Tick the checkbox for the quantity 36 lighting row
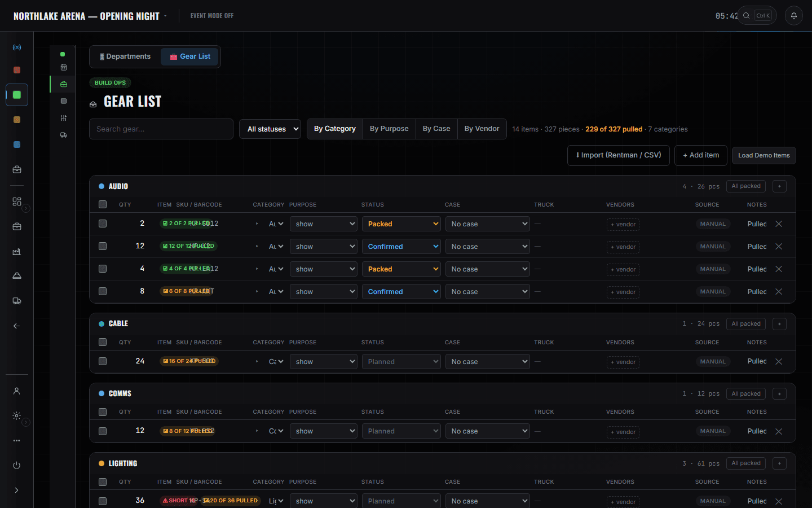The image size is (812, 508). [103, 501]
